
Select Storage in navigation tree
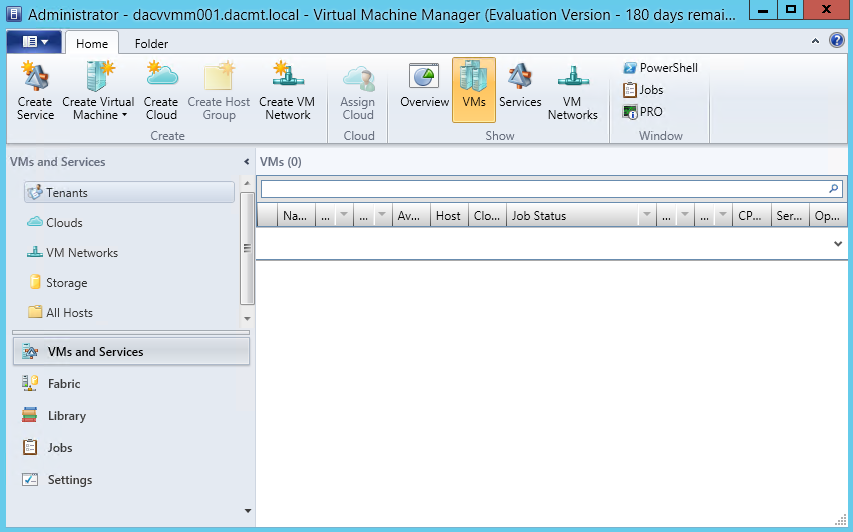[x=58, y=282]
